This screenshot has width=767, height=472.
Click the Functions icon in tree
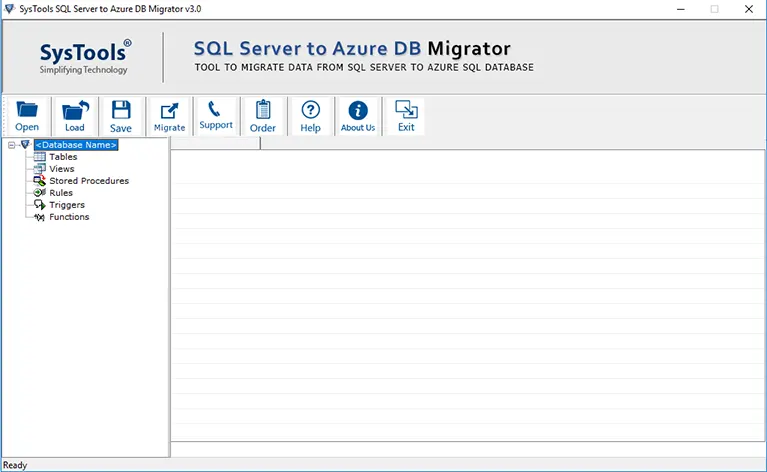(40, 217)
